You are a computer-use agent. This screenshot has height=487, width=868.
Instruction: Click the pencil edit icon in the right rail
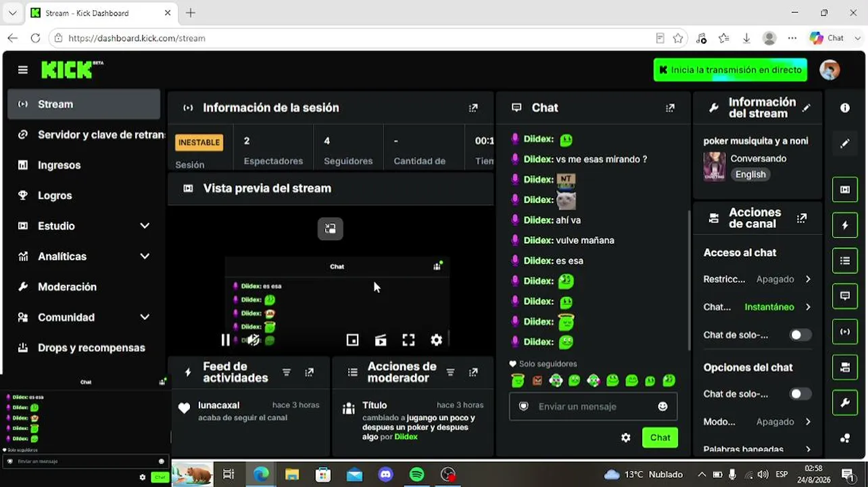pyautogui.click(x=845, y=143)
